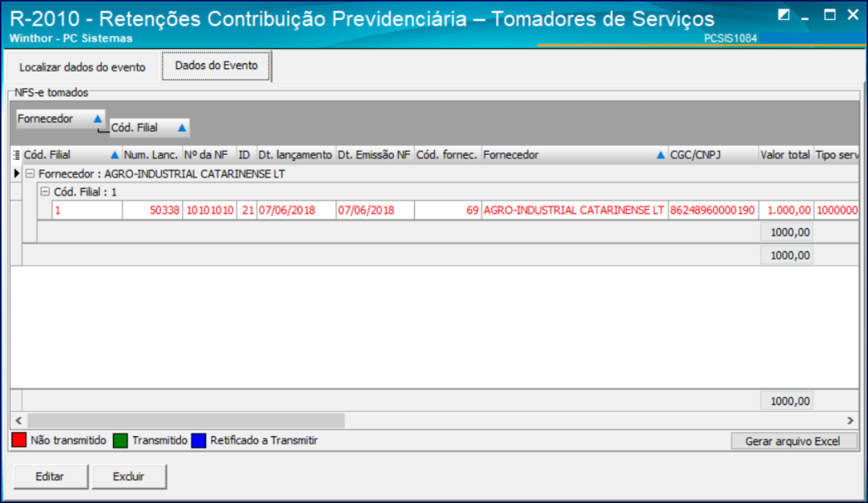Maximize the R-2010 window
The image size is (868, 503).
click(x=830, y=14)
